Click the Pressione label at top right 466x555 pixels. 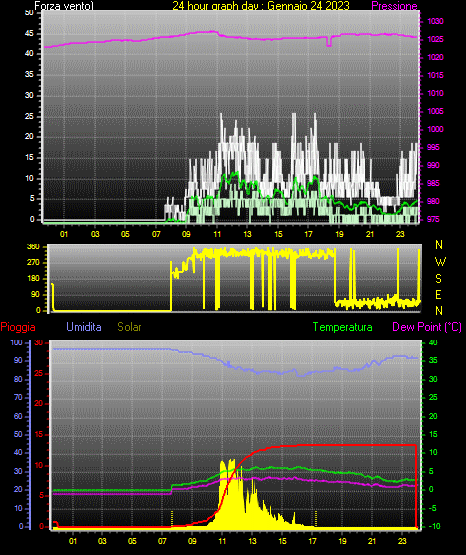pyautogui.click(x=394, y=6)
